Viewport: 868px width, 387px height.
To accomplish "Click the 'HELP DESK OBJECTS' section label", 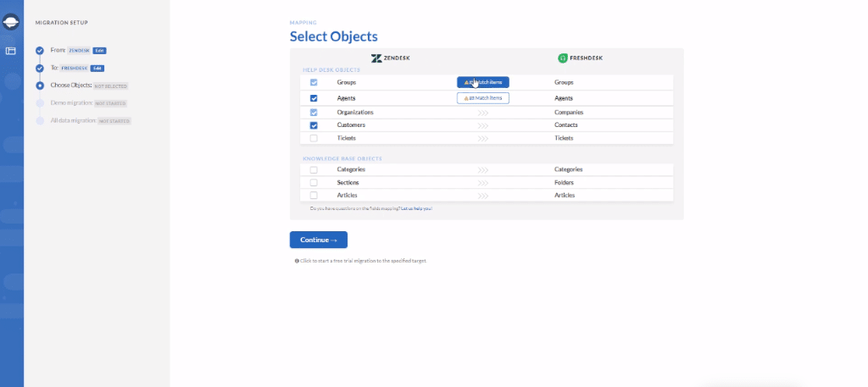I will 331,70.
